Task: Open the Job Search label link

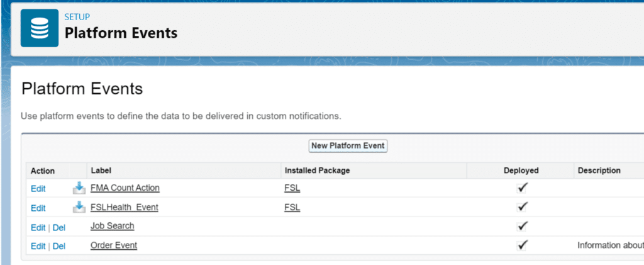Action: click(x=113, y=226)
